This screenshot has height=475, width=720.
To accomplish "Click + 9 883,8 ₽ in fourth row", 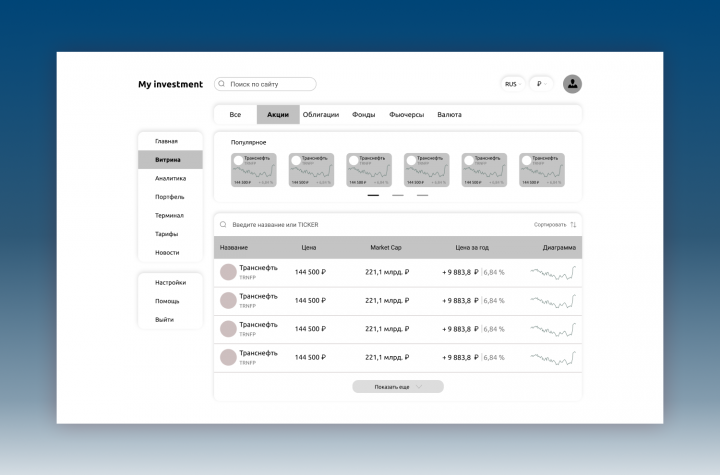I will click(461, 357).
